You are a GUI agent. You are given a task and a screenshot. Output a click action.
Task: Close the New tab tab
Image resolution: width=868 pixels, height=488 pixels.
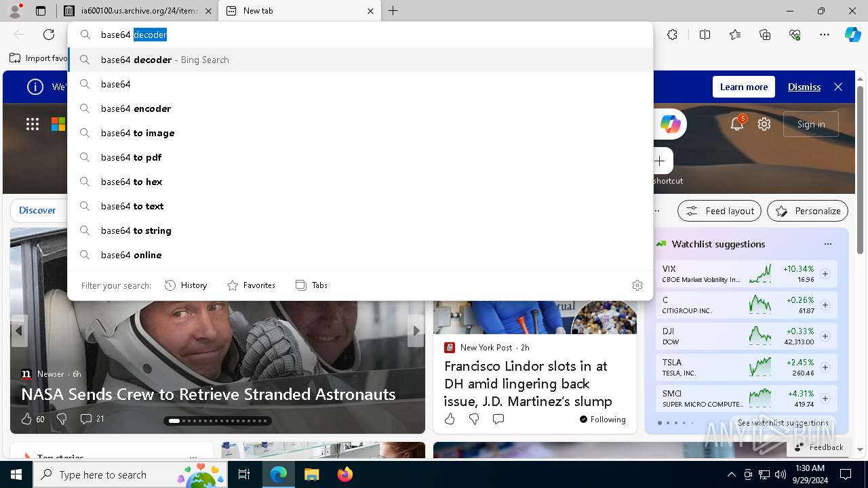tap(371, 11)
